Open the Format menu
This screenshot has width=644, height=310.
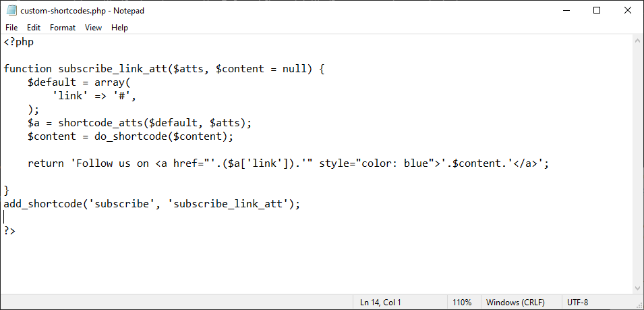point(63,28)
